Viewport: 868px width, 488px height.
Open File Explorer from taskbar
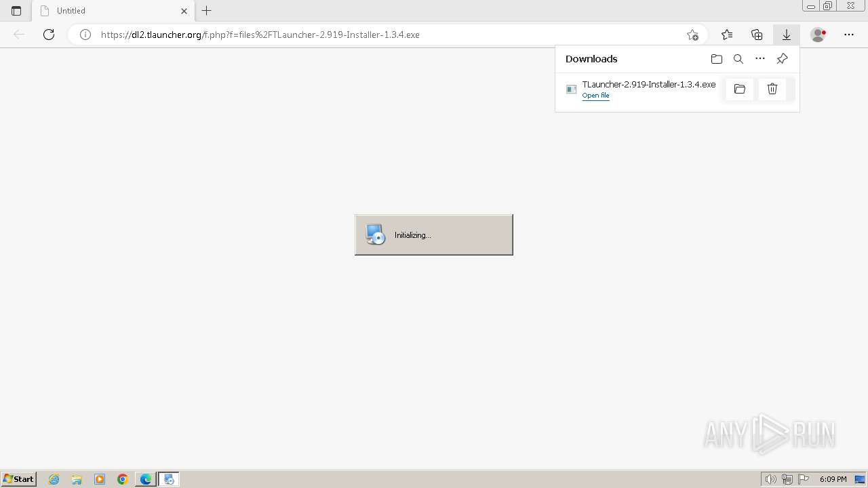(77, 479)
